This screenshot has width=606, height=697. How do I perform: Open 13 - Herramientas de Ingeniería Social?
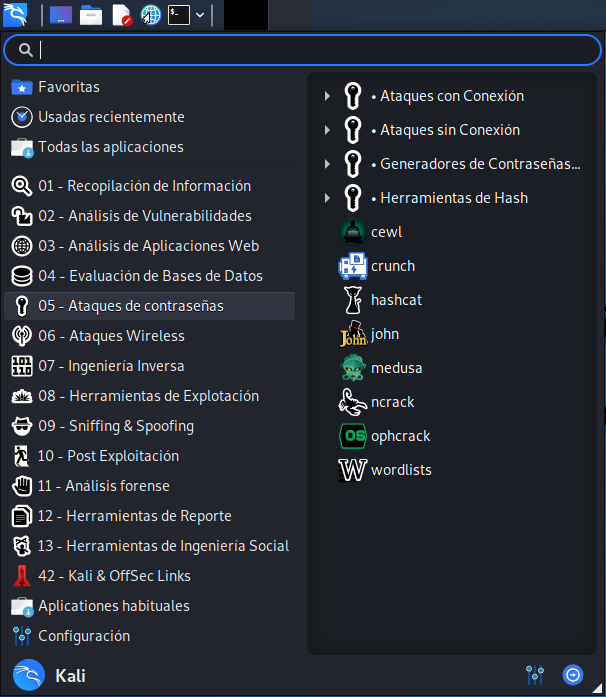[149, 546]
